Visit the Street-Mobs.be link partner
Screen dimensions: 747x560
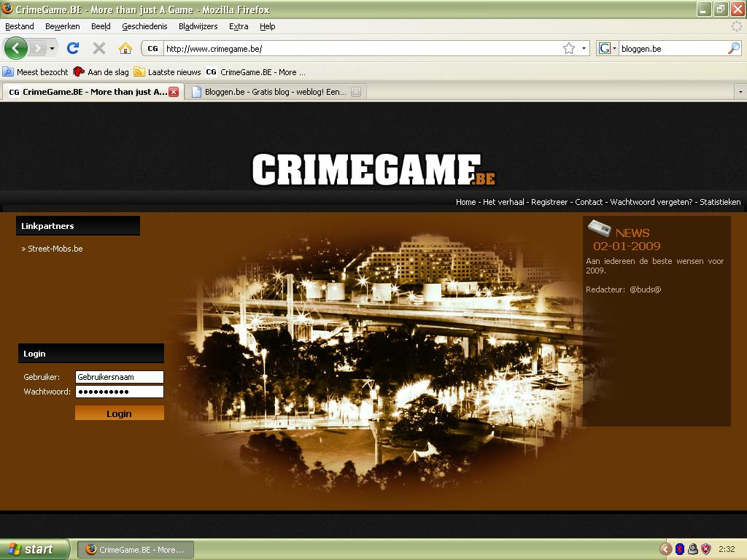tap(55, 249)
